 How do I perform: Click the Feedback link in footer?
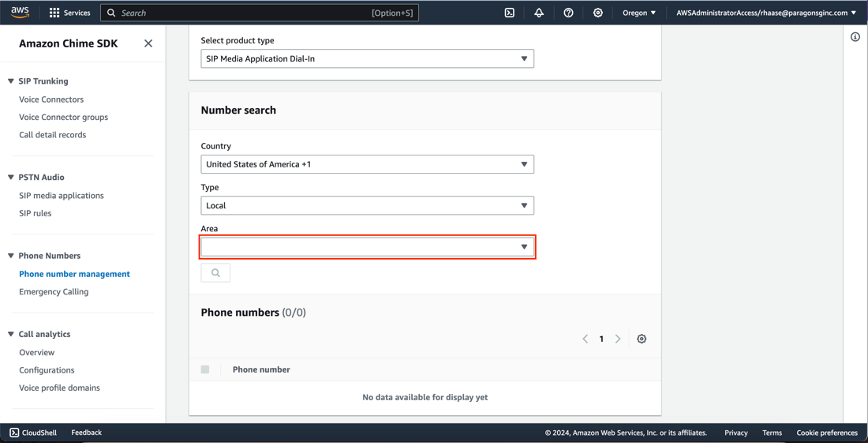(x=86, y=433)
